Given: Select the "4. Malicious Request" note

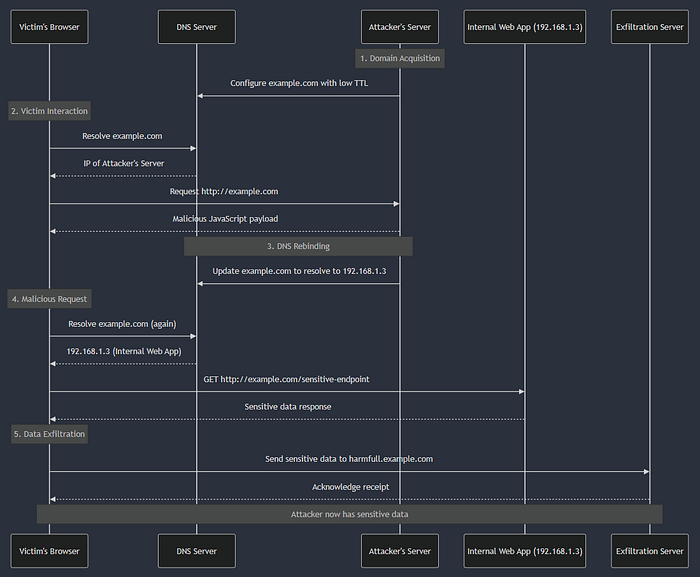Looking at the screenshot, I should point(49,299).
